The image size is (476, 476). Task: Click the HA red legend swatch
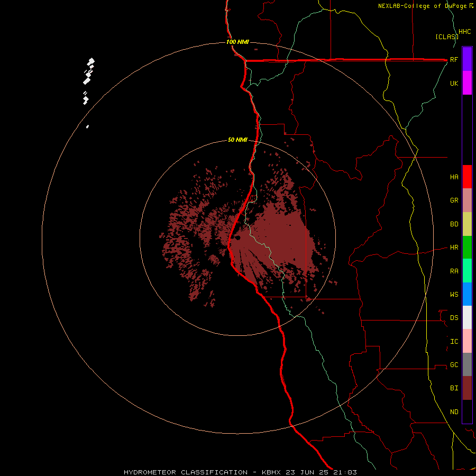click(467, 177)
